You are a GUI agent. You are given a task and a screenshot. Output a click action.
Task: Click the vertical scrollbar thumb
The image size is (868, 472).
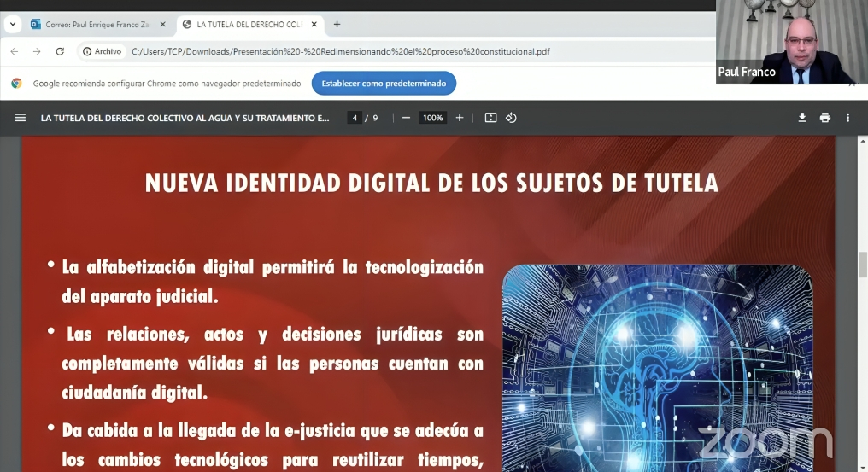click(862, 265)
